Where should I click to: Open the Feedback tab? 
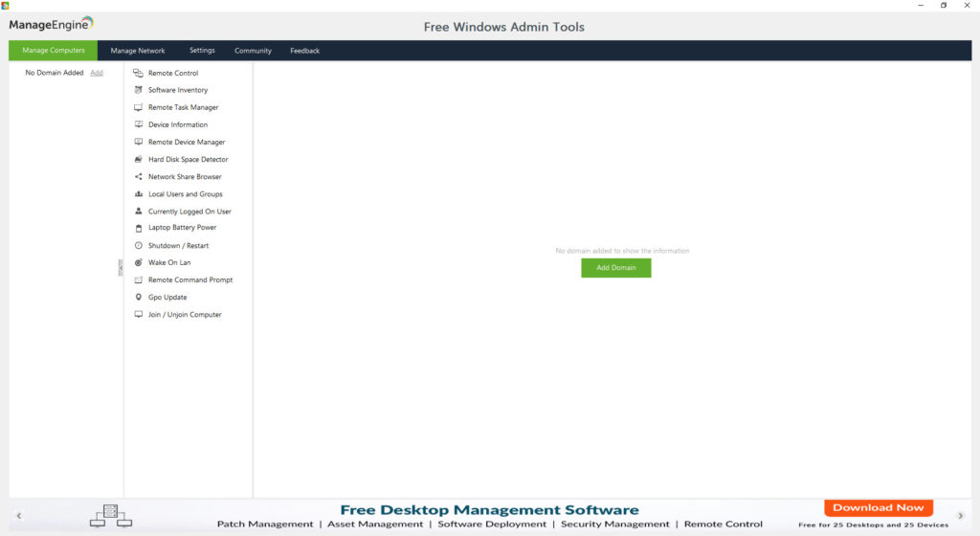[304, 51]
